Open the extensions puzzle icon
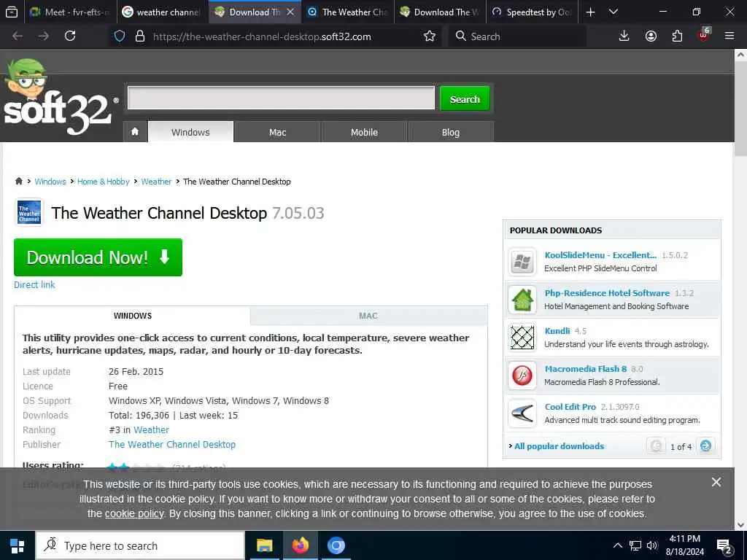The height and width of the screenshot is (560, 747). tap(677, 36)
